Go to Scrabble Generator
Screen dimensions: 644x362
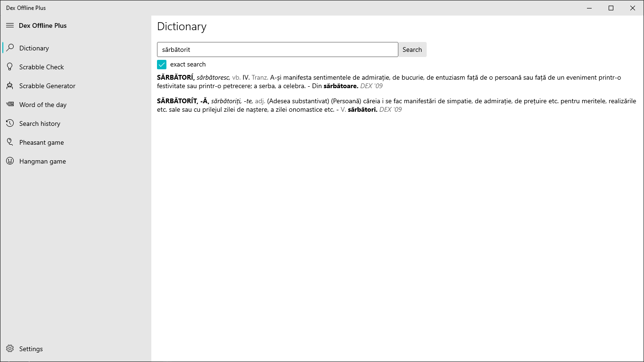[x=75, y=86]
